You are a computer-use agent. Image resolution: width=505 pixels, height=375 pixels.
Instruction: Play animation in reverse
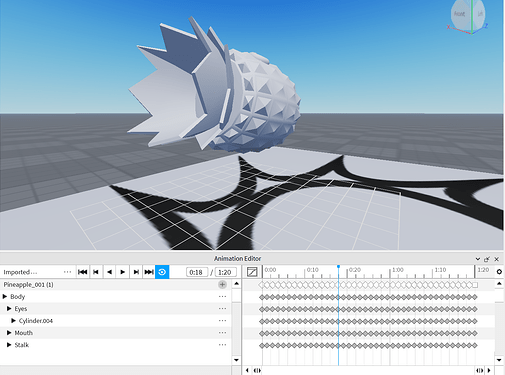click(109, 272)
